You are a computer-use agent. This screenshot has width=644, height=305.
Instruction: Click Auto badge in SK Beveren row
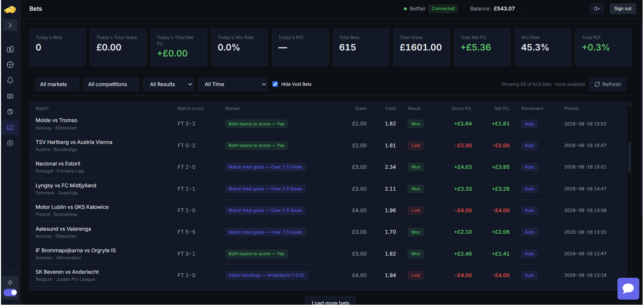point(529,275)
